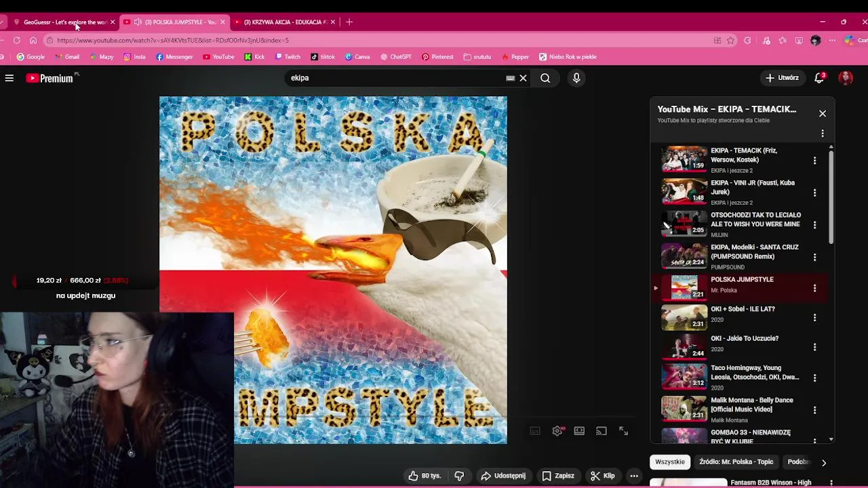This screenshot has width=868, height=488.
Task: Open playlist options under the close button
Action: pos(823,134)
